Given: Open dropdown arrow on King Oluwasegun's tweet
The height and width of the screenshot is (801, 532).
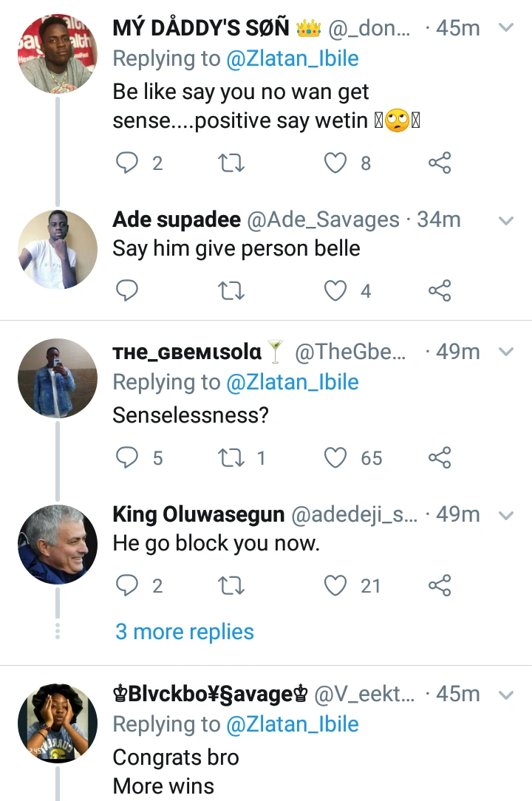Looking at the screenshot, I should point(506,514).
